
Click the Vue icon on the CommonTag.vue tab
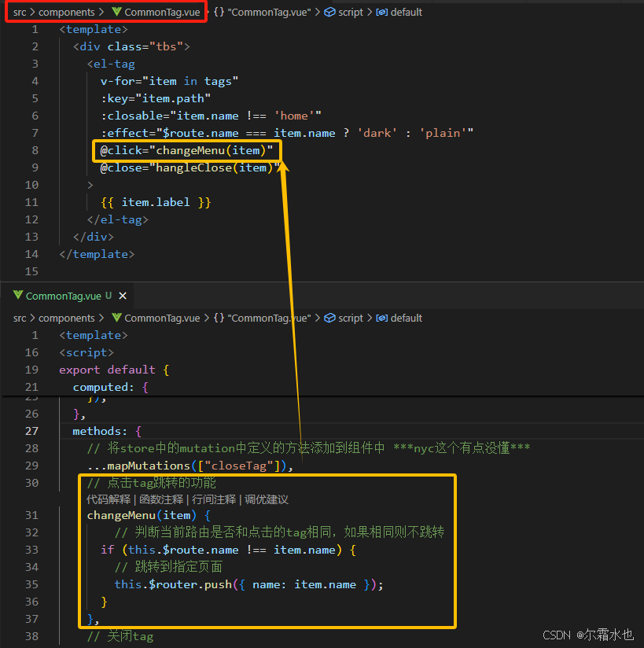[18, 296]
